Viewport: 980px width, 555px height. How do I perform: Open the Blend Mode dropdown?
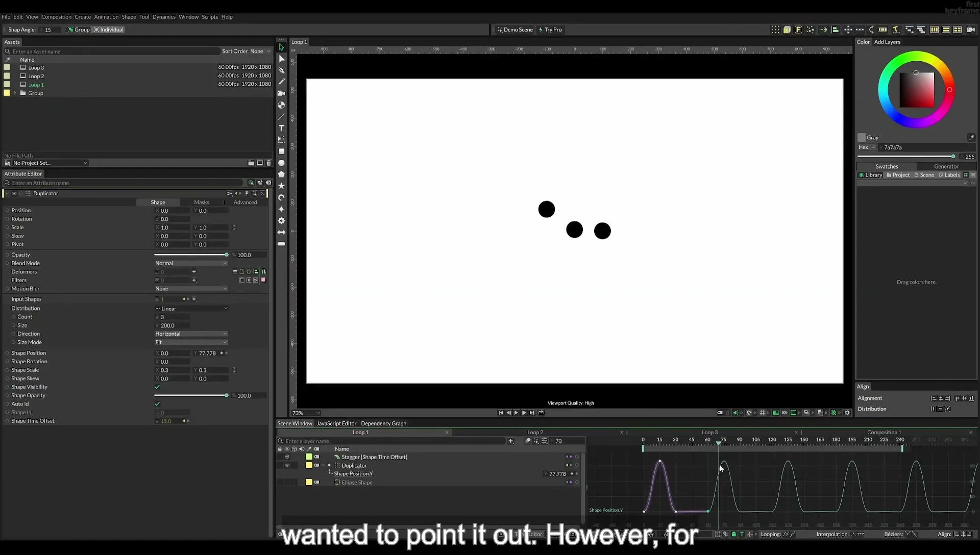tap(191, 263)
